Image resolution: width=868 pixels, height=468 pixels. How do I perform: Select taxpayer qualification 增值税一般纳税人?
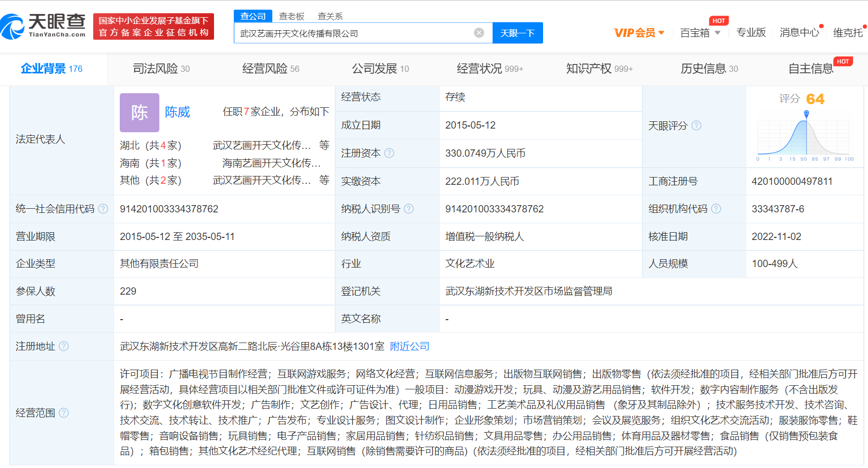[x=485, y=236]
